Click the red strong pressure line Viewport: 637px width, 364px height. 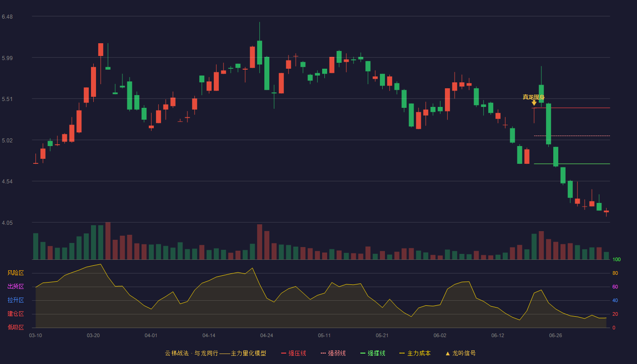point(572,108)
